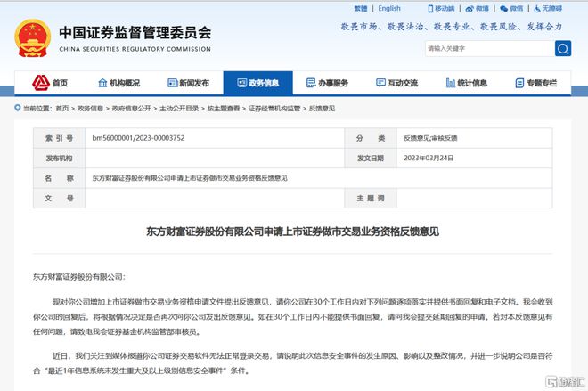Go to 主动公开目录 in the breadcrumb

click(179, 109)
